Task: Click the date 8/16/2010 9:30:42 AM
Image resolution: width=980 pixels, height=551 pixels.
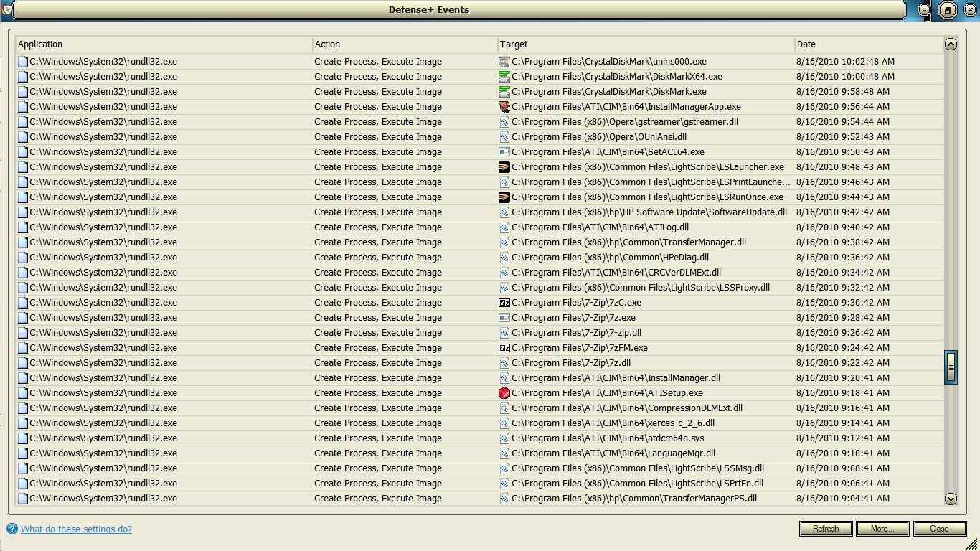Action: [x=843, y=303]
